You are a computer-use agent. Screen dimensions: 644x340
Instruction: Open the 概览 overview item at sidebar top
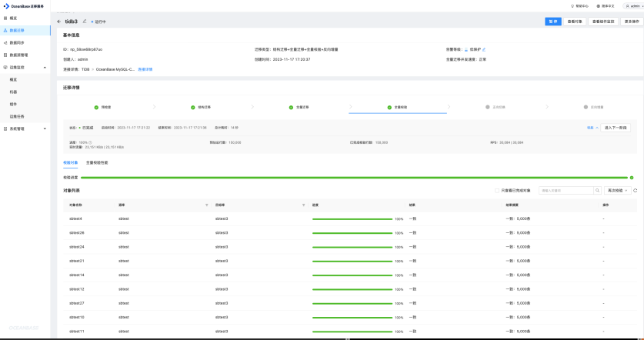(13, 18)
